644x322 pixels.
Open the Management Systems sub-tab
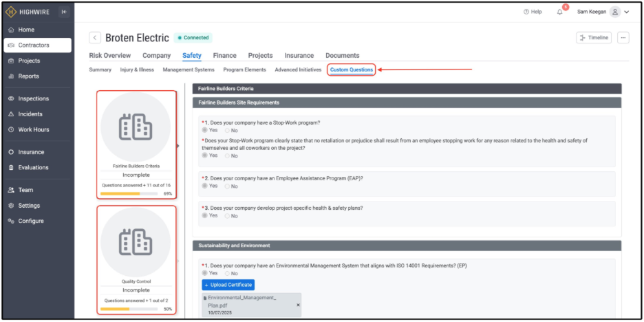click(189, 69)
